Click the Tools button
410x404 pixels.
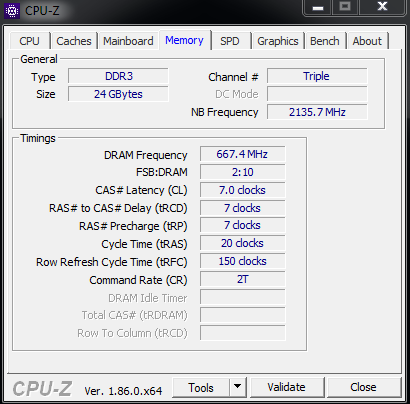pyautogui.click(x=201, y=387)
